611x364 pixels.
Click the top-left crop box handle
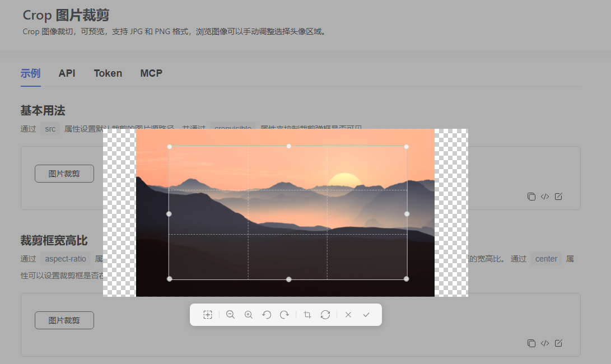(x=170, y=147)
